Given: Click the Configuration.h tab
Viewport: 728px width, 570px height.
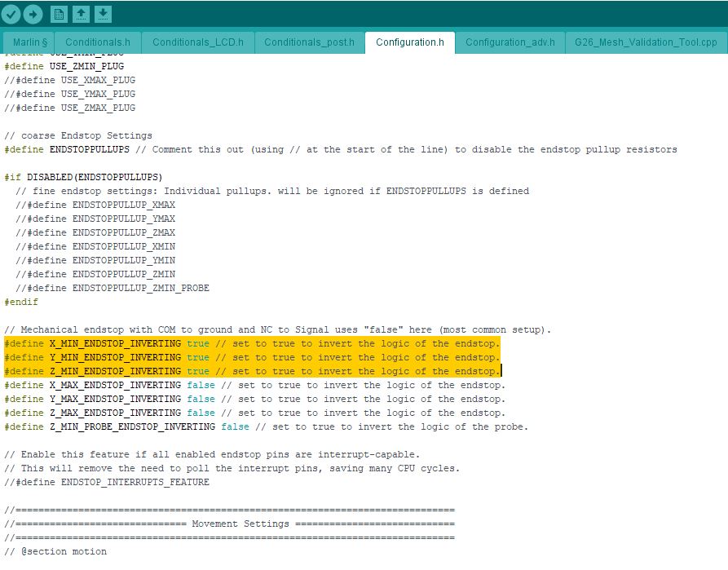Looking at the screenshot, I should (409, 42).
